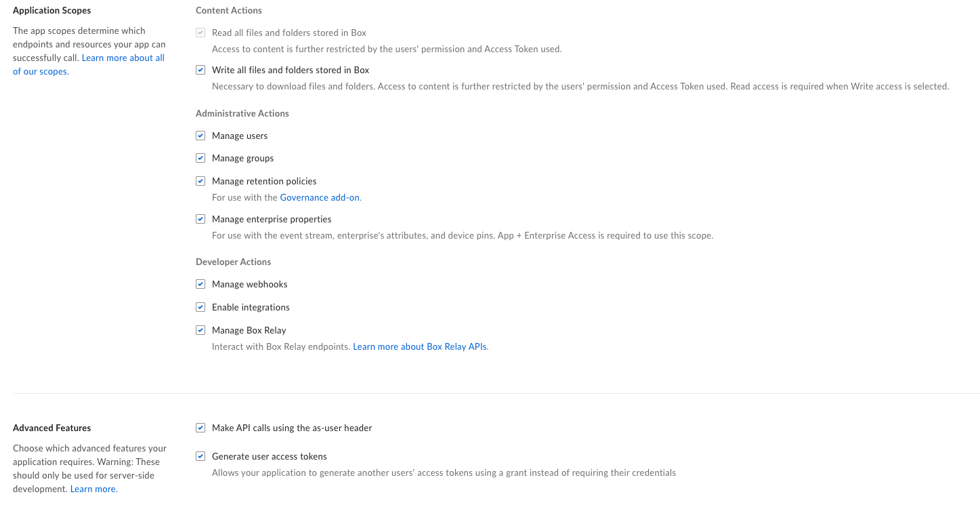The image size is (980, 505).
Task: Open Learn more under Advanced Features
Action: (93, 489)
